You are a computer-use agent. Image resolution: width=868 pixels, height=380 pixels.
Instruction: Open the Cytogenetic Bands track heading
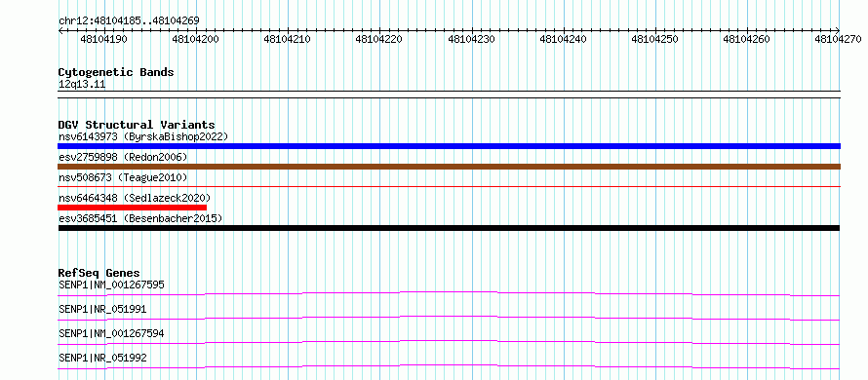[116, 72]
